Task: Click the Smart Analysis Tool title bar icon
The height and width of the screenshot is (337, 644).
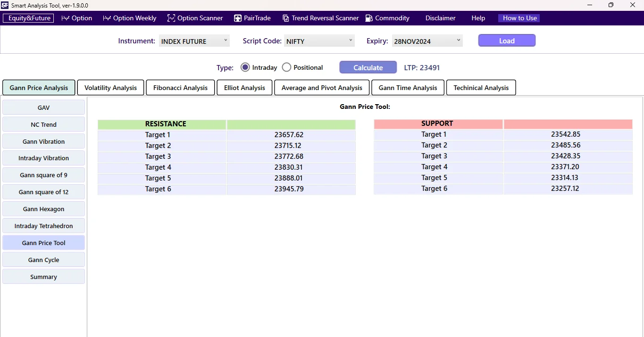Action: point(6,5)
